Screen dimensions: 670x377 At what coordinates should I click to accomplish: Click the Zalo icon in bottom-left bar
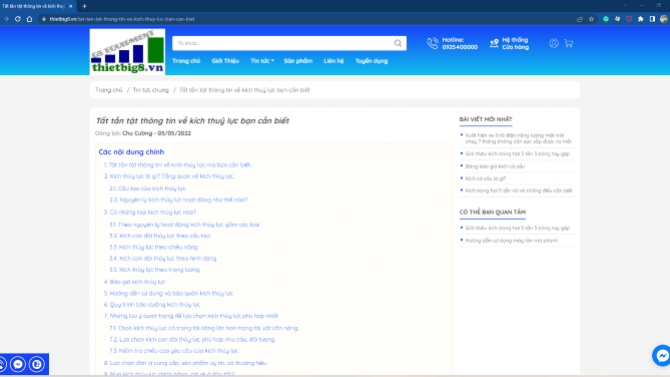pyautogui.click(x=37, y=364)
